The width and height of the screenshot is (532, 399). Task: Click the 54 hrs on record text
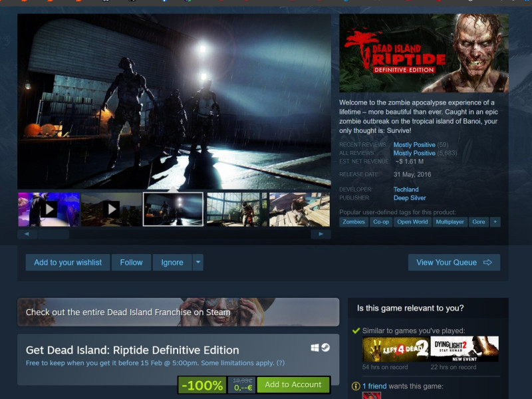[x=385, y=367]
